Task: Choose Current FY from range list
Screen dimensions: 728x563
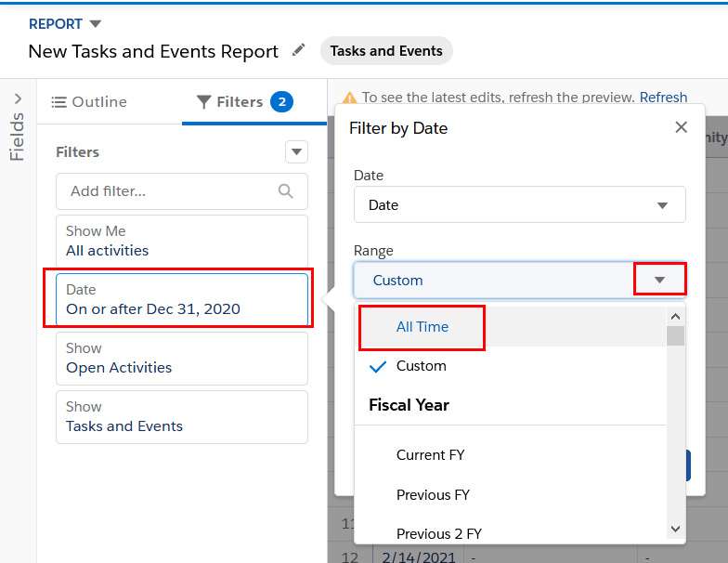Action: pos(430,455)
